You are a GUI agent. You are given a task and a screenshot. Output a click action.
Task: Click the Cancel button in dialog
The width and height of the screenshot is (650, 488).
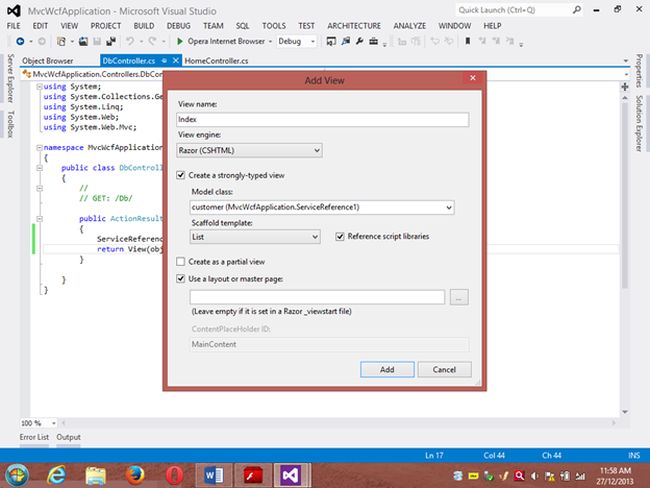click(444, 370)
